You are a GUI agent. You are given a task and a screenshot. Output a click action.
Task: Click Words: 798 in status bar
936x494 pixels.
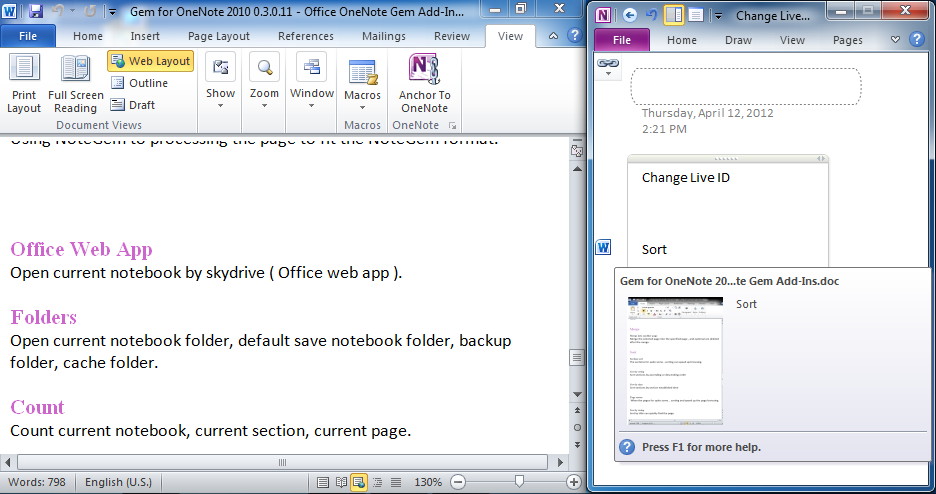[37, 482]
